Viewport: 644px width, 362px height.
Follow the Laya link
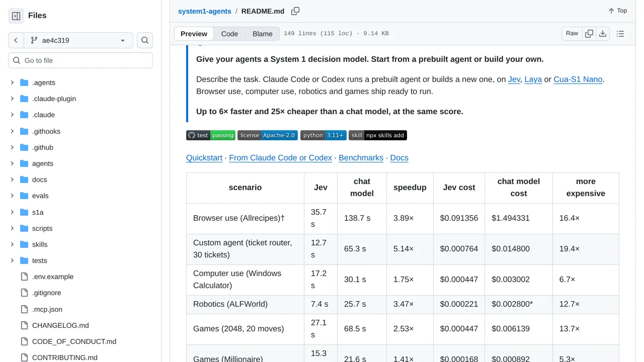pyautogui.click(x=533, y=79)
